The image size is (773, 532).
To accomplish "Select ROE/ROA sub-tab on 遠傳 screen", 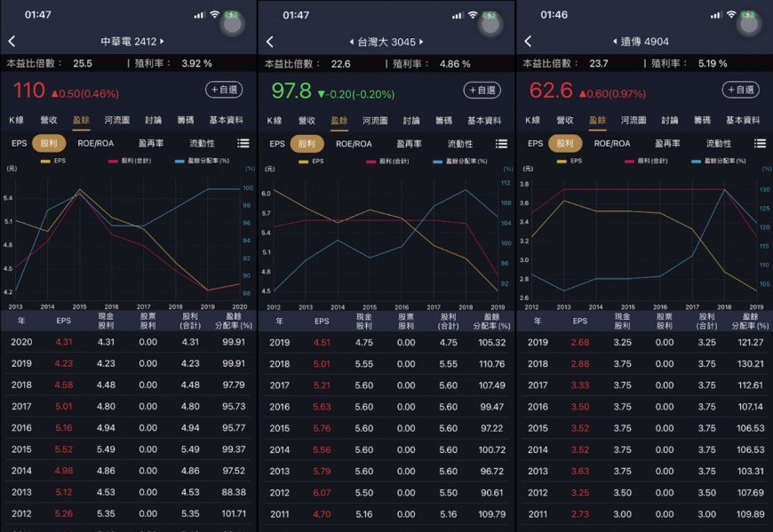I will pos(612,143).
